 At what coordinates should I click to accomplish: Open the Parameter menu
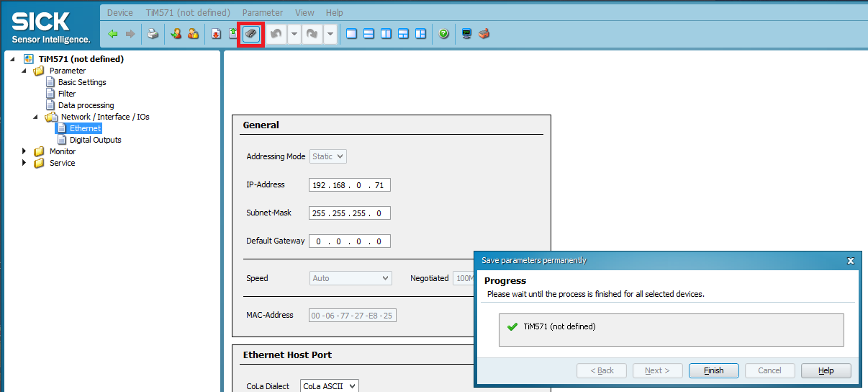262,12
